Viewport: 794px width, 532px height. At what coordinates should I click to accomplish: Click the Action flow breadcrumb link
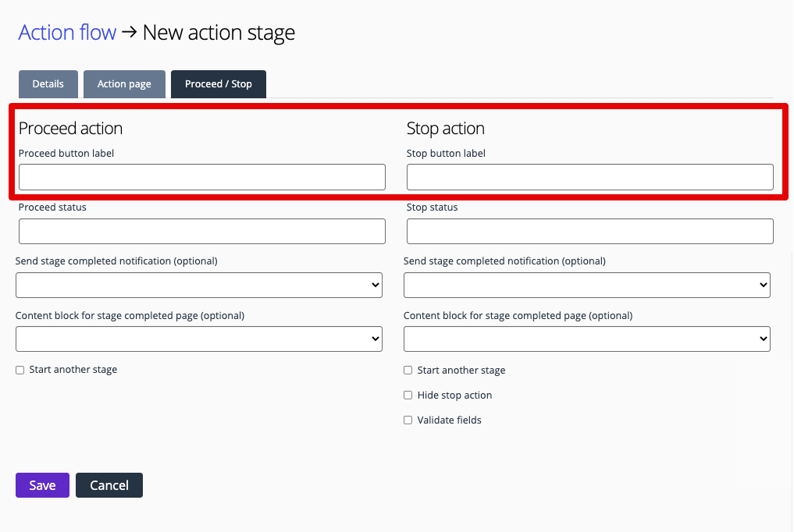[66, 32]
